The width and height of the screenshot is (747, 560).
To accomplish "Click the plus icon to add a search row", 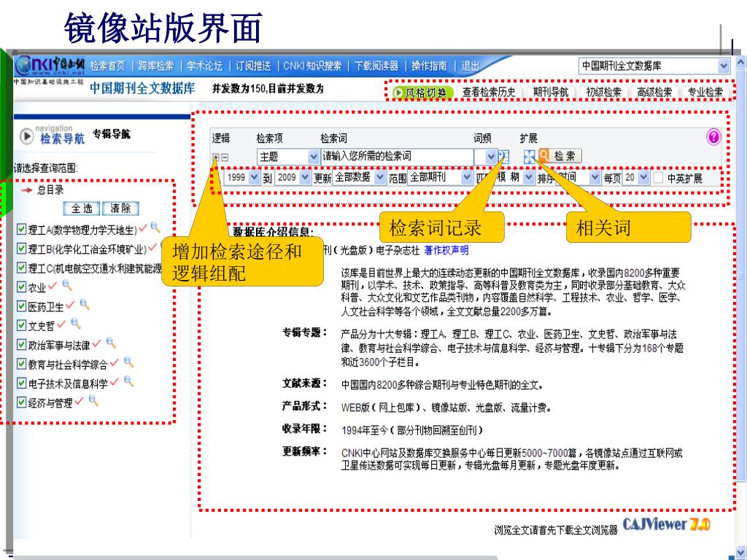I will click(x=216, y=157).
